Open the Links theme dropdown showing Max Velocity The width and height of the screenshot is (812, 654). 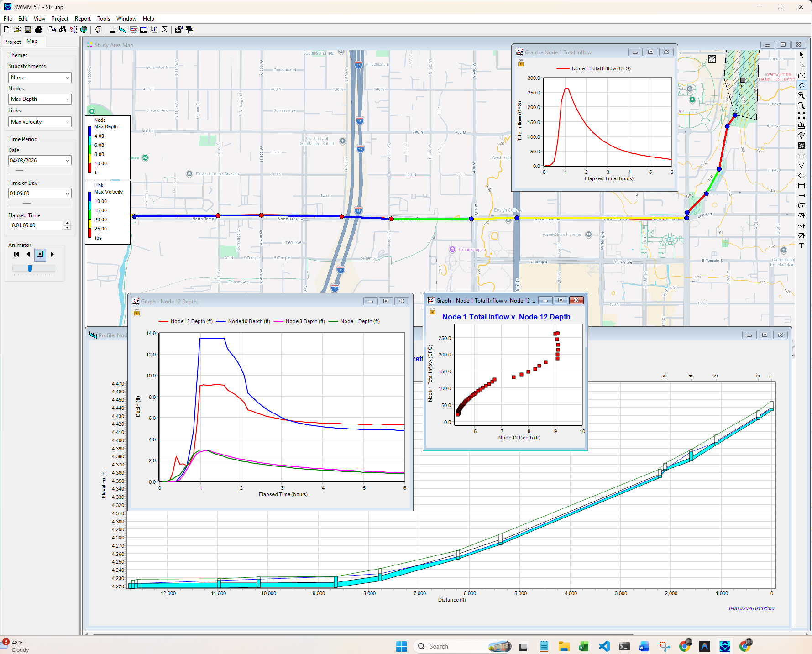[68, 122]
